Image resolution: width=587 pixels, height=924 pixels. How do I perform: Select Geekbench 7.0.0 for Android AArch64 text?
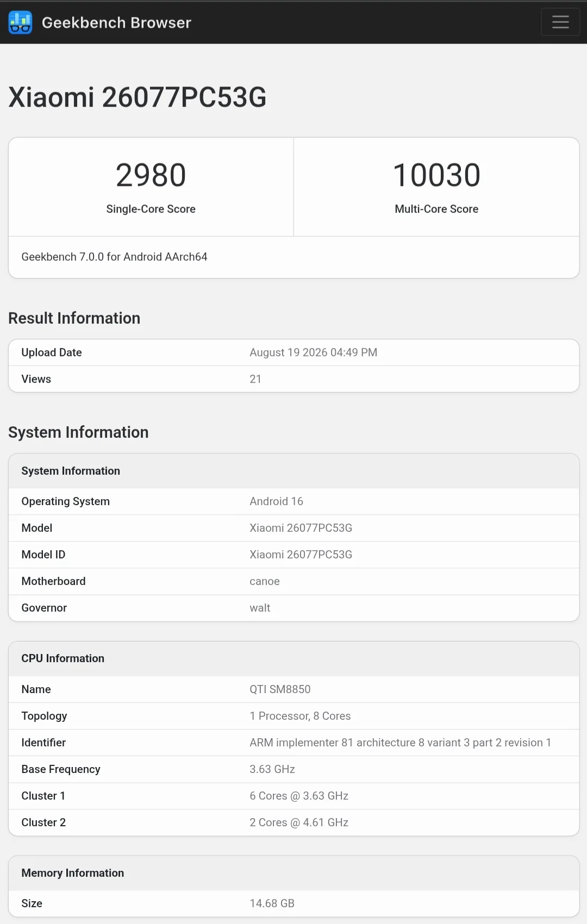pyautogui.click(x=114, y=257)
